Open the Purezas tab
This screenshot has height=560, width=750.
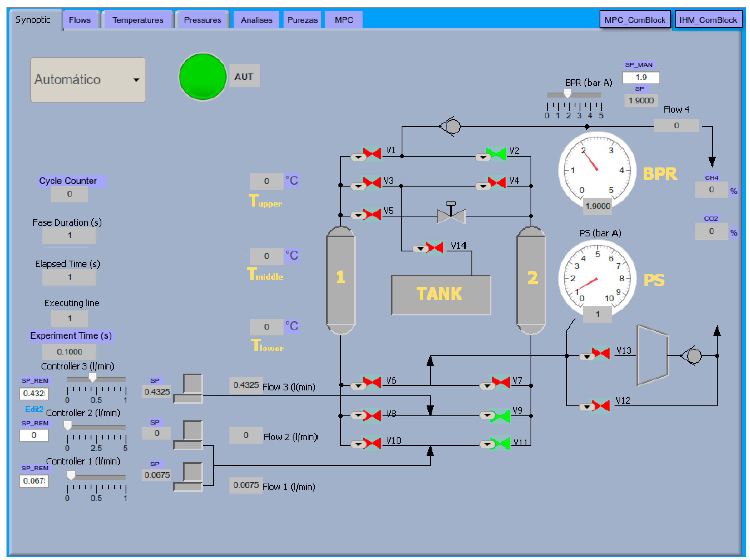(302, 20)
